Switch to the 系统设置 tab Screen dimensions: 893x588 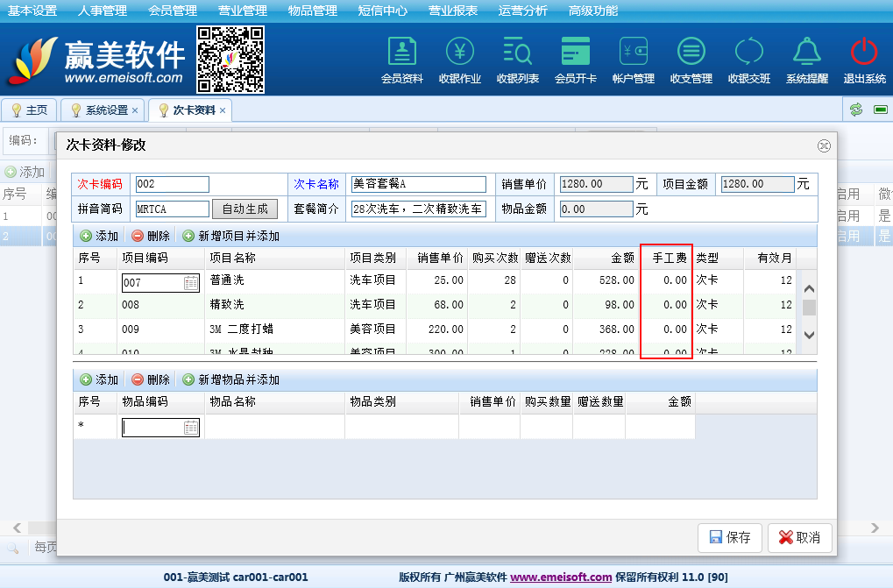pos(106,110)
